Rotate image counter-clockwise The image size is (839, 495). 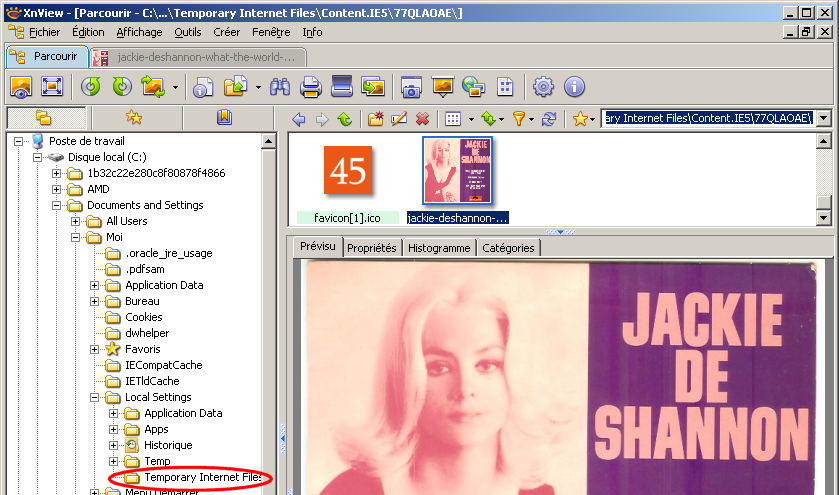[x=91, y=87]
